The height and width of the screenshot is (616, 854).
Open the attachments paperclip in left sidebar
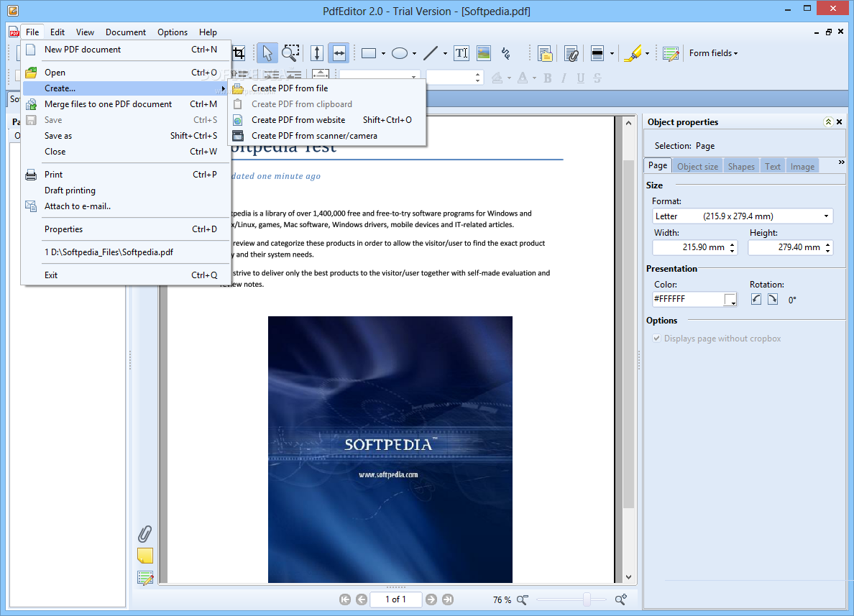(x=144, y=533)
